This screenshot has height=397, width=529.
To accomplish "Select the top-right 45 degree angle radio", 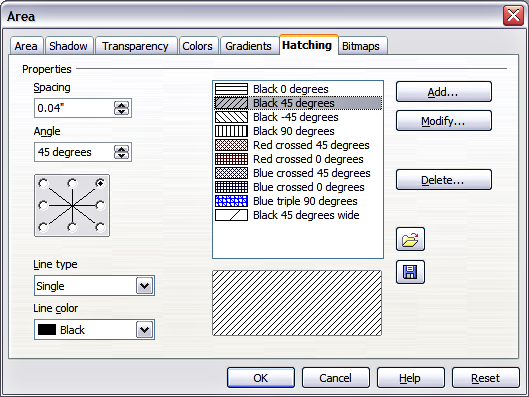I will [100, 183].
